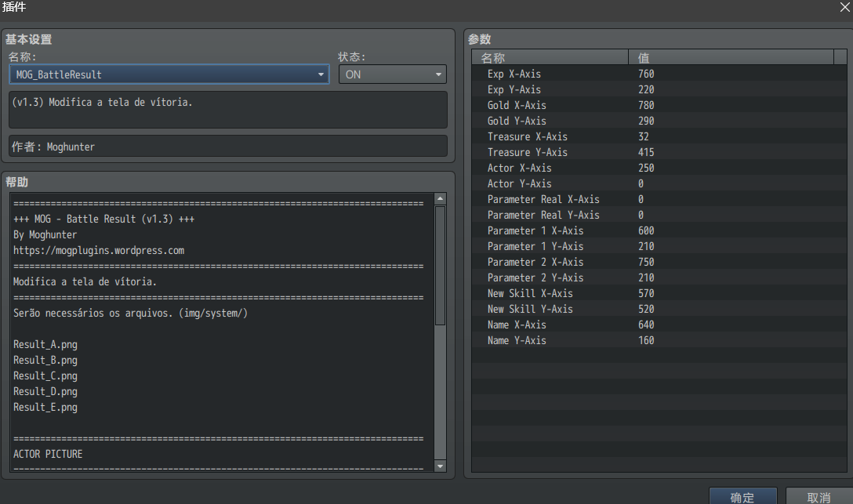The height and width of the screenshot is (504, 853).
Task: Close the plugin dialog window
Action: coord(845,7)
